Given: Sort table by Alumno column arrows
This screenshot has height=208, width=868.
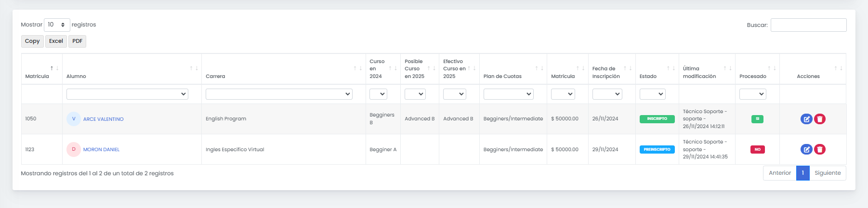Looking at the screenshot, I should coord(194,68).
